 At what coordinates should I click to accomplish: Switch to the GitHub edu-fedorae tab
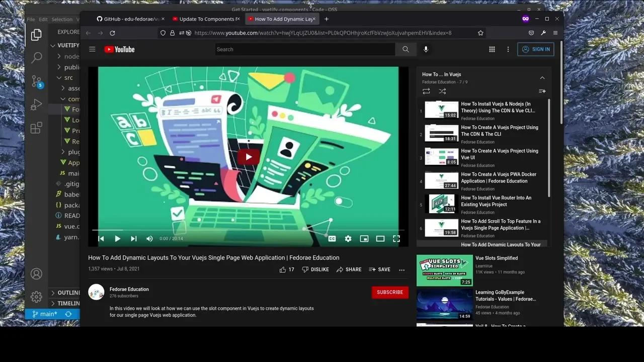pos(128,19)
